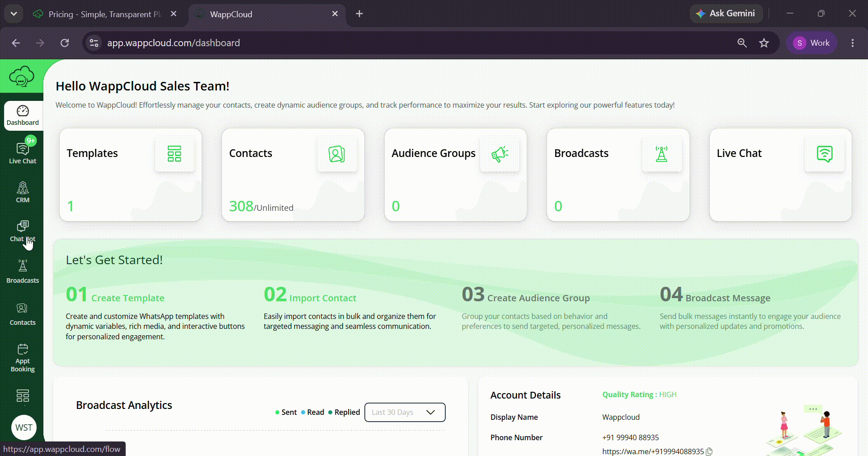Open the wa.me/+919994088935 link
The width and height of the screenshot is (868, 456).
tap(653, 451)
